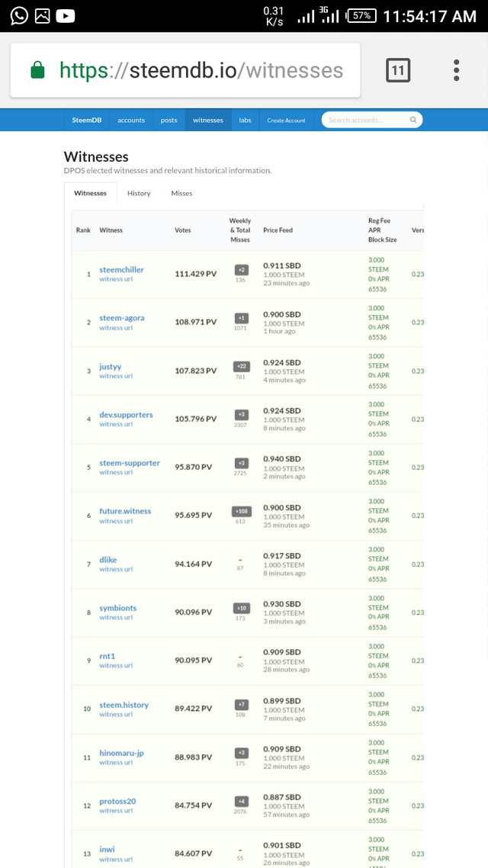Click witness url under dlike
The image size is (488, 868).
click(116, 569)
